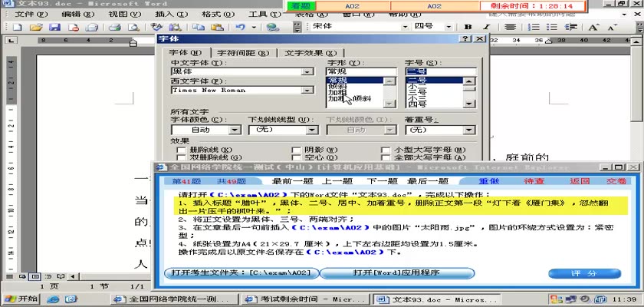The width and height of the screenshot is (644, 307).
Task: Click the E-mail envelope toolbar icon
Action: tap(92, 27)
